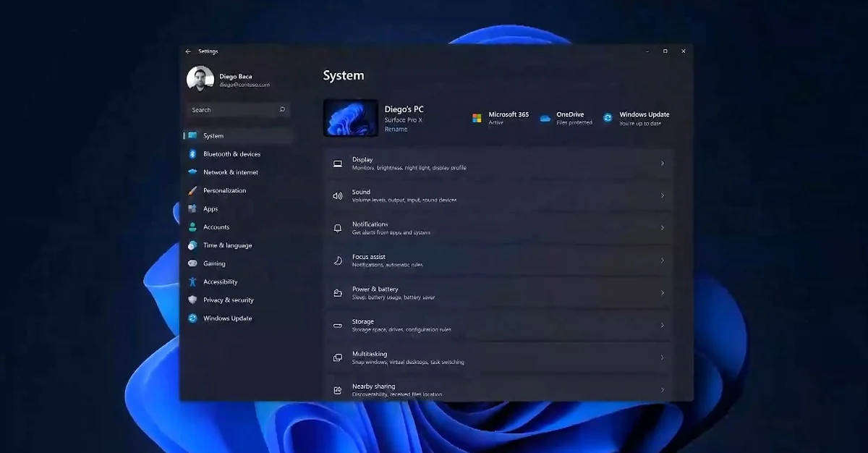Open Microsoft 365 Active status link

501,118
